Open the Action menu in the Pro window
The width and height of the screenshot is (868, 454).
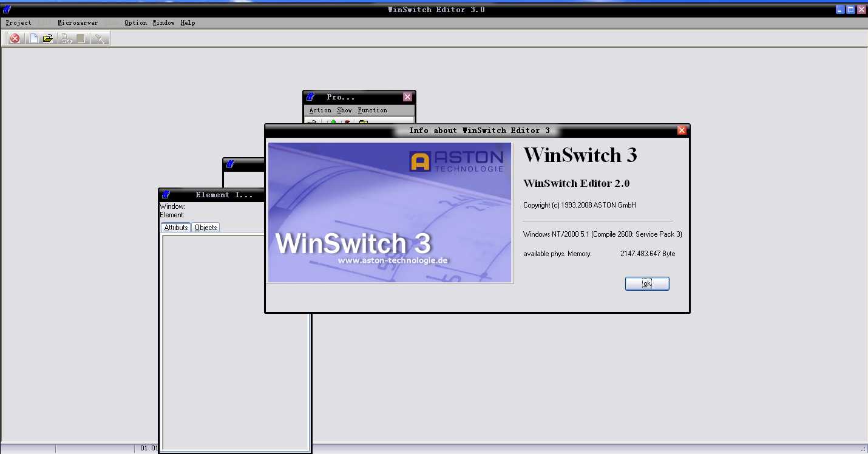[x=320, y=110]
